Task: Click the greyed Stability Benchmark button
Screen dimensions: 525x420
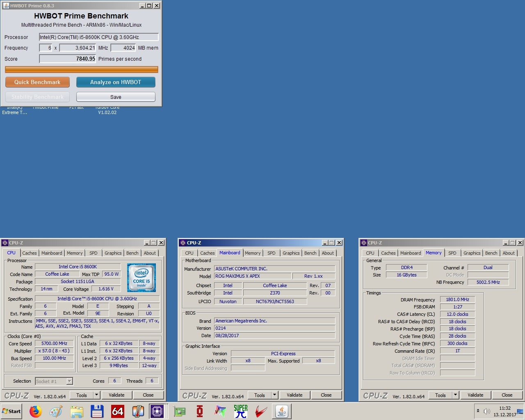Action: [x=37, y=97]
